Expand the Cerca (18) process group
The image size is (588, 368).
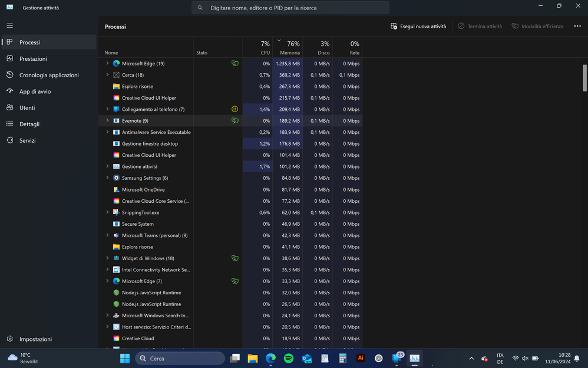pos(107,75)
